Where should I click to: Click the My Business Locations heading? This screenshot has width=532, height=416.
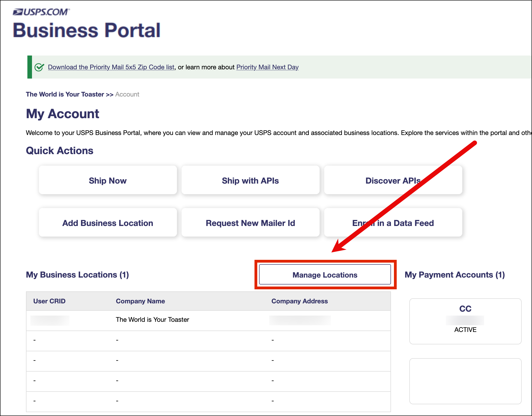point(78,275)
